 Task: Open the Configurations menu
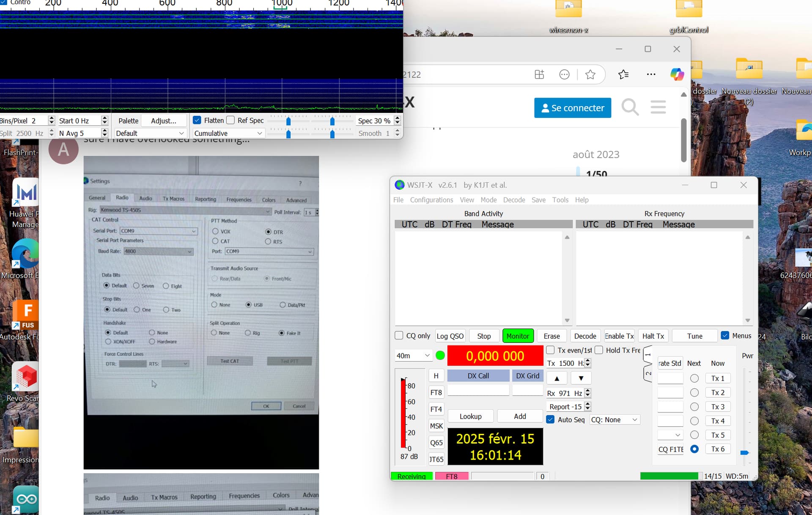[431, 200]
